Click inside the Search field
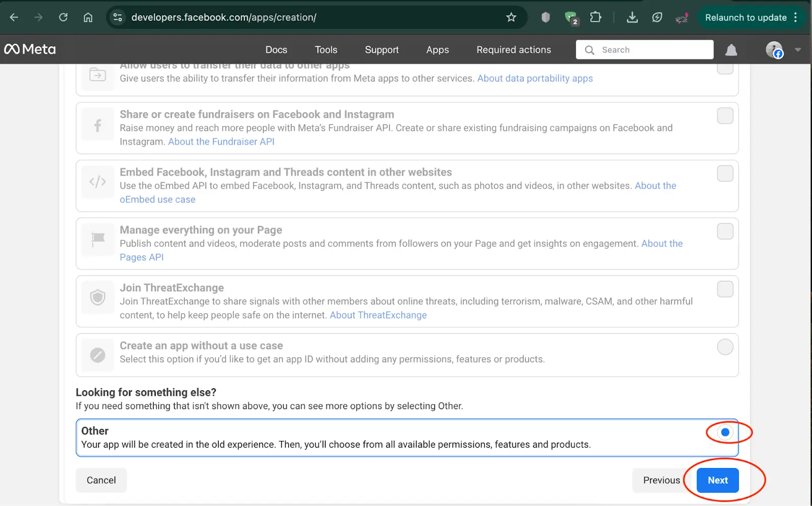This screenshot has width=812, height=506. (x=645, y=50)
